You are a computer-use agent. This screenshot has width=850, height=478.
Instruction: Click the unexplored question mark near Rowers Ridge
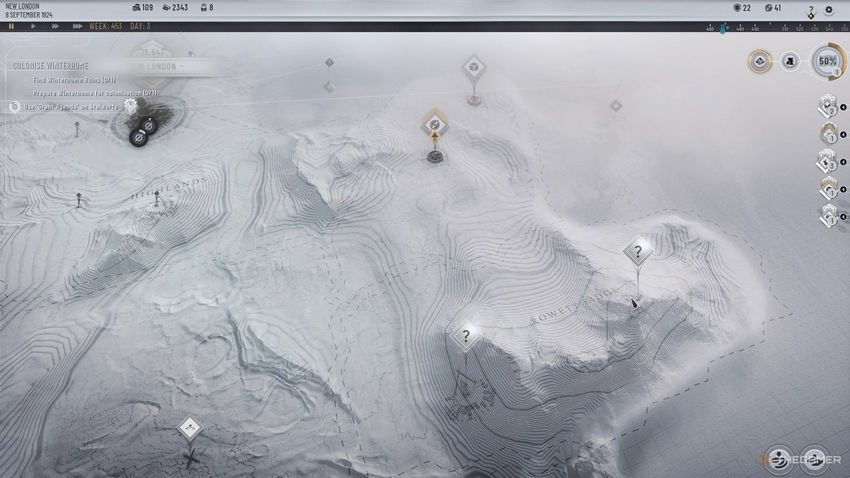point(637,251)
